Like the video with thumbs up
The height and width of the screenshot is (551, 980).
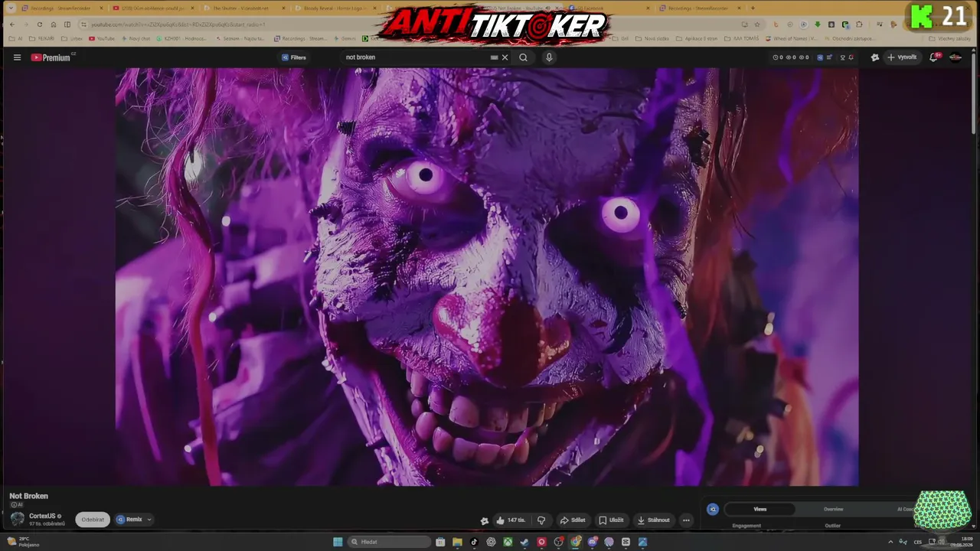(510, 520)
